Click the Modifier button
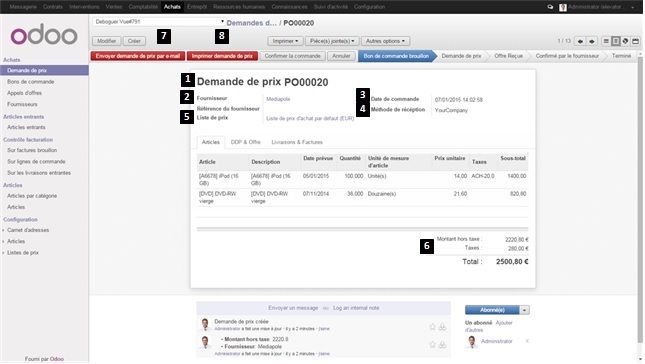Screen dimensions: 645x364 click(x=107, y=41)
